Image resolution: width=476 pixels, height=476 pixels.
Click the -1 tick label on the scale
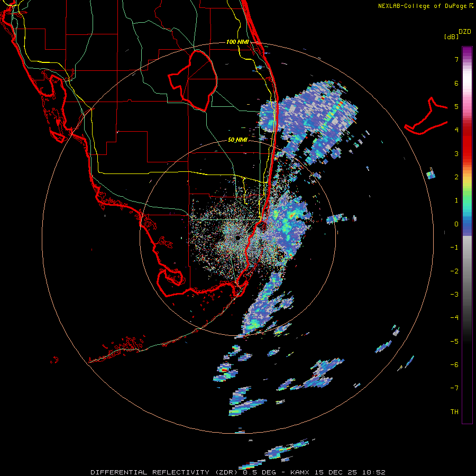pyautogui.click(x=454, y=248)
